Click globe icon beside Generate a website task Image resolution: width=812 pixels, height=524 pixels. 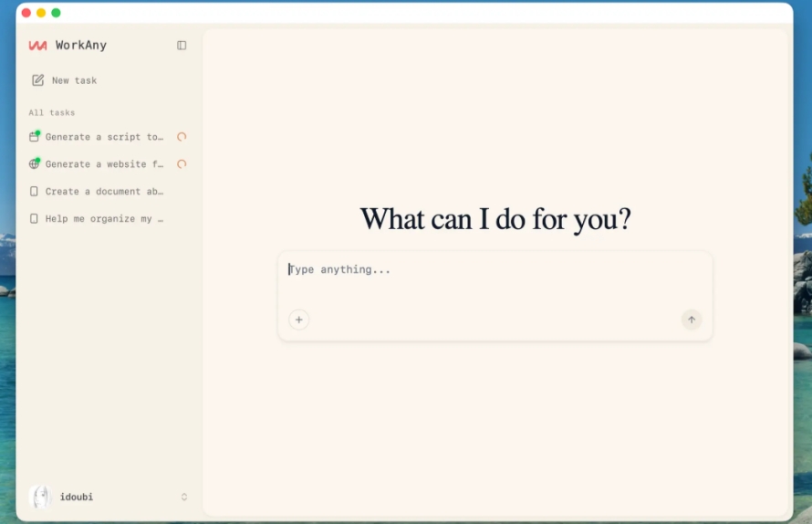coord(34,163)
